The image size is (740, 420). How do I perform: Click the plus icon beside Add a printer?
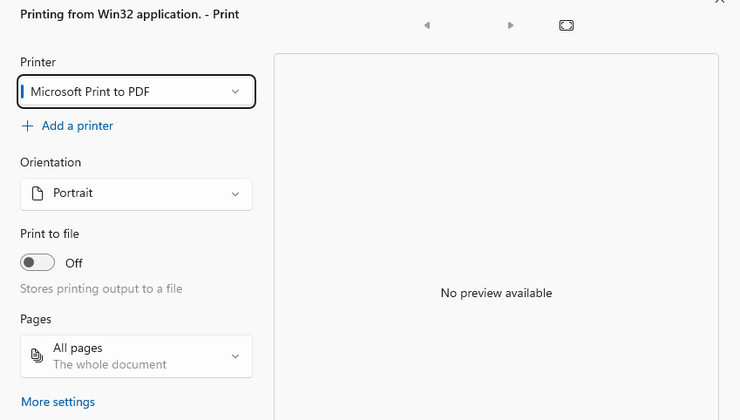pos(27,126)
